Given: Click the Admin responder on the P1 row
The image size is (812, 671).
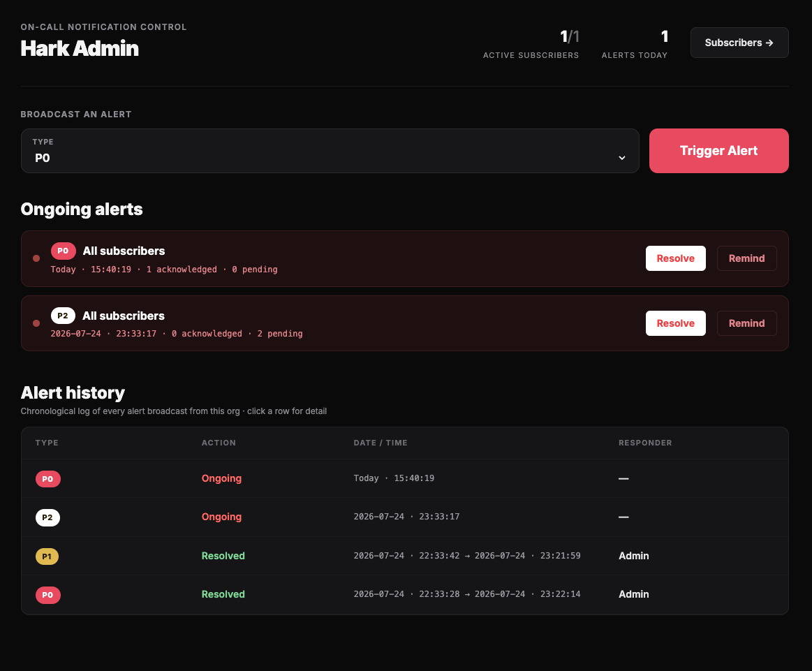Looking at the screenshot, I should [x=634, y=556].
